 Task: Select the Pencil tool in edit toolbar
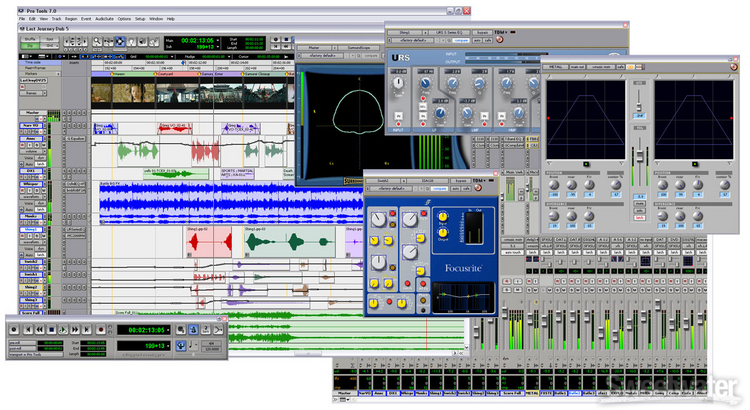(x=154, y=41)
